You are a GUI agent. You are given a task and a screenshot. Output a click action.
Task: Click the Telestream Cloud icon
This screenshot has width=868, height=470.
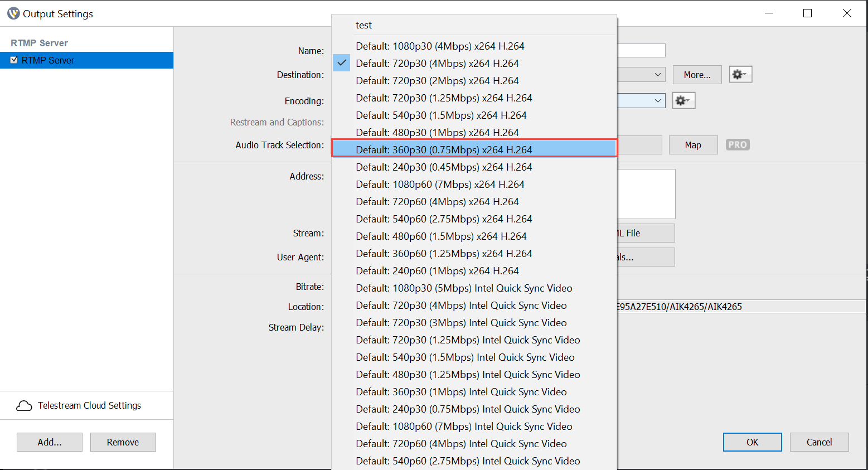24,405
